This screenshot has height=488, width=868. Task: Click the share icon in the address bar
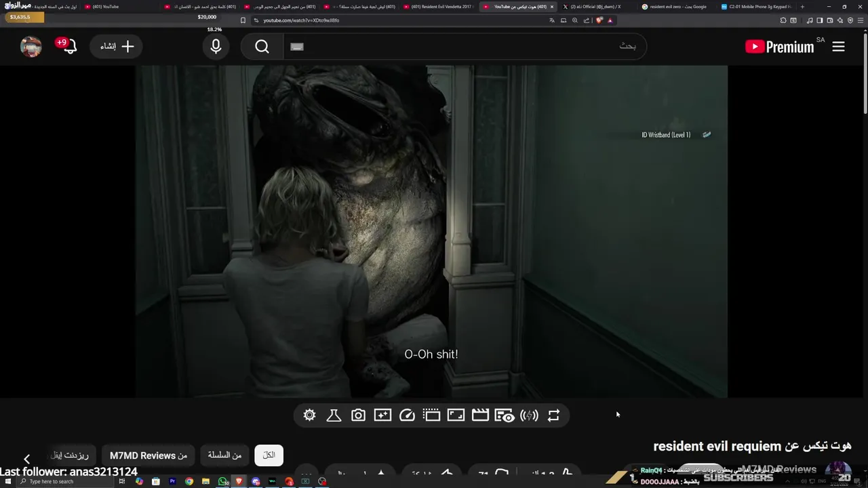tap(586, 20)
